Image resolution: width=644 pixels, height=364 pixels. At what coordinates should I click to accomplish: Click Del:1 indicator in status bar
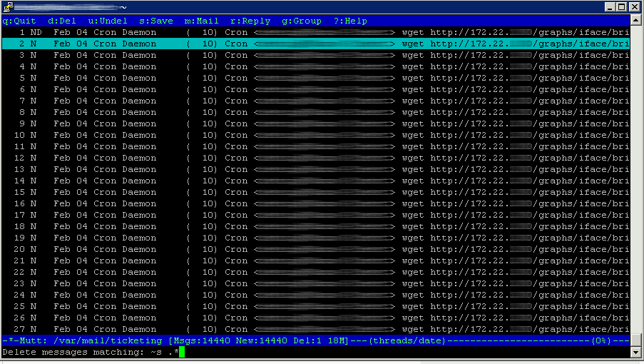(307, 340)
